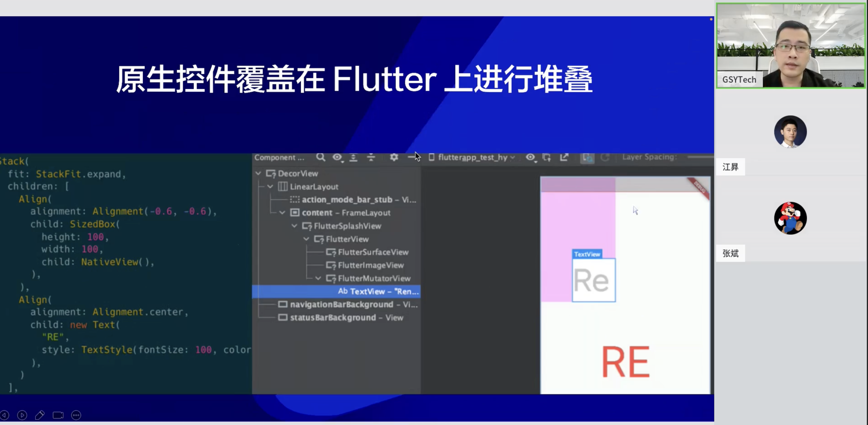Select statusBarBackground – View tree row
The image size is (868, 425).
click(346, 318)
